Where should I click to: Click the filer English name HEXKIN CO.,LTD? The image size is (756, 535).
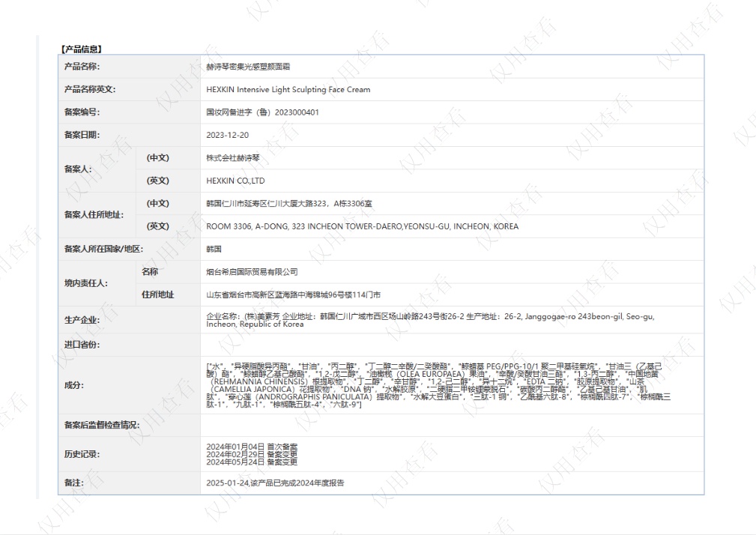click(235, 181)
